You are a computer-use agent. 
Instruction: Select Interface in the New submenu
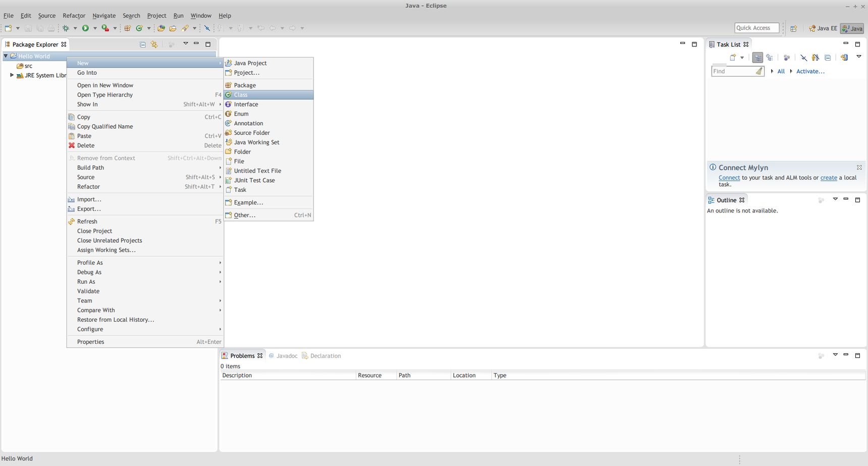269,105
